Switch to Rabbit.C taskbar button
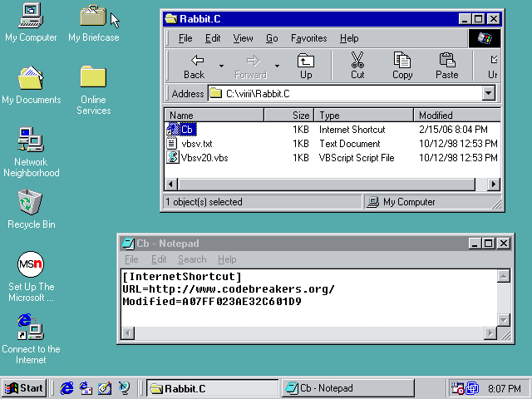 click(213, 388)
